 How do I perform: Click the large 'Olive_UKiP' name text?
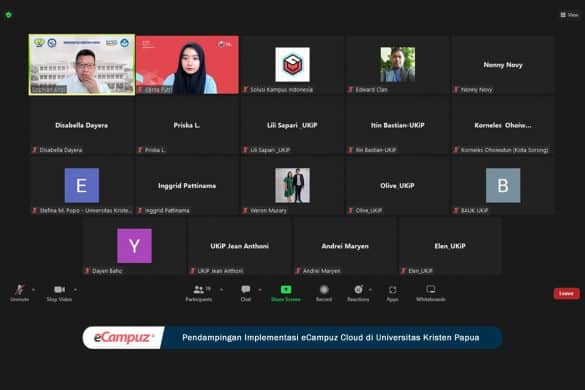click(397, 186)
